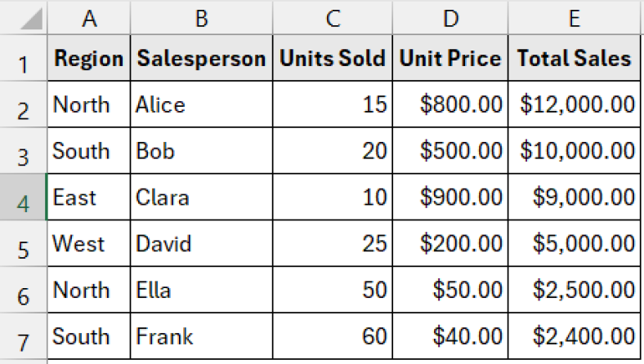
Task: Select David's units sold value 25
Action: pyautogui.click(x=333, y=243)
